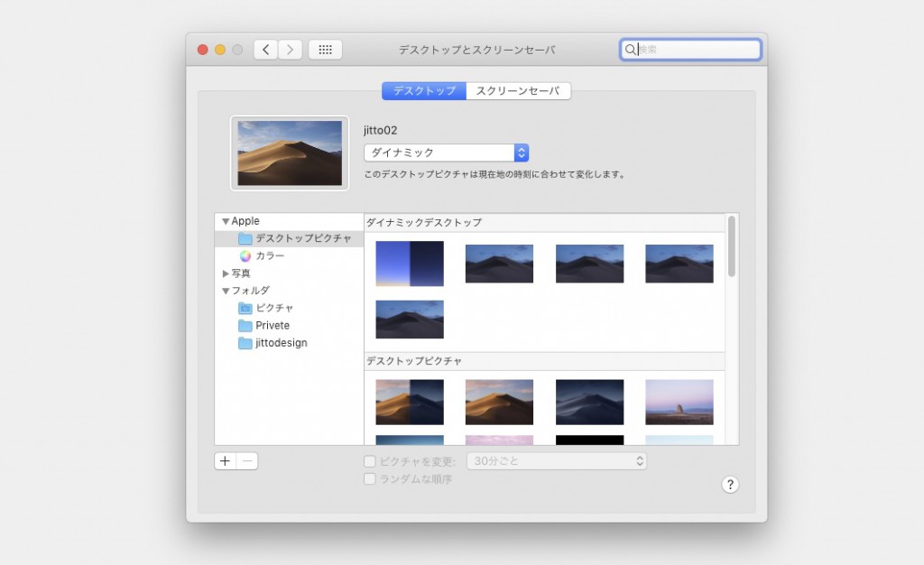Select the daytime Mojave dune desktop picture
Viewport: 924px width, 565px height.
[499, 402]
